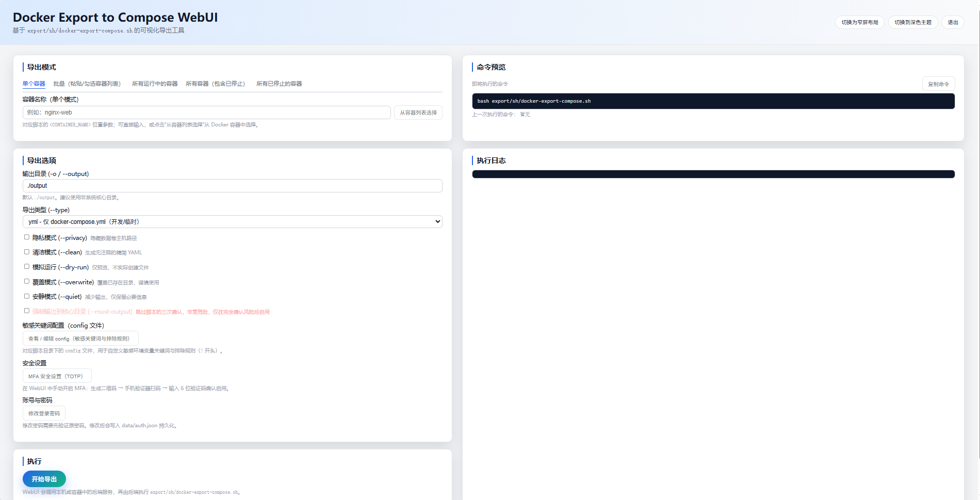打开「MFA 安全设置（TOTP）」
Screen dimensions: 980x500
(57, 376)
